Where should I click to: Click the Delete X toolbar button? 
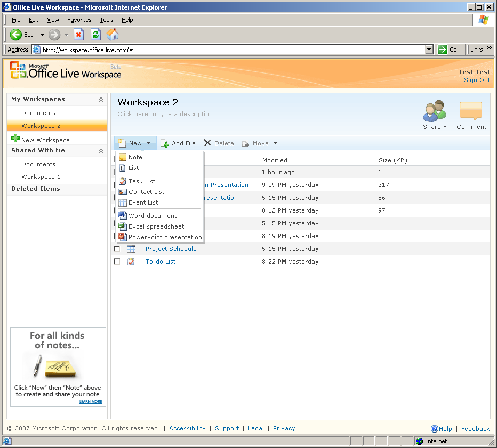pos(219,143)
